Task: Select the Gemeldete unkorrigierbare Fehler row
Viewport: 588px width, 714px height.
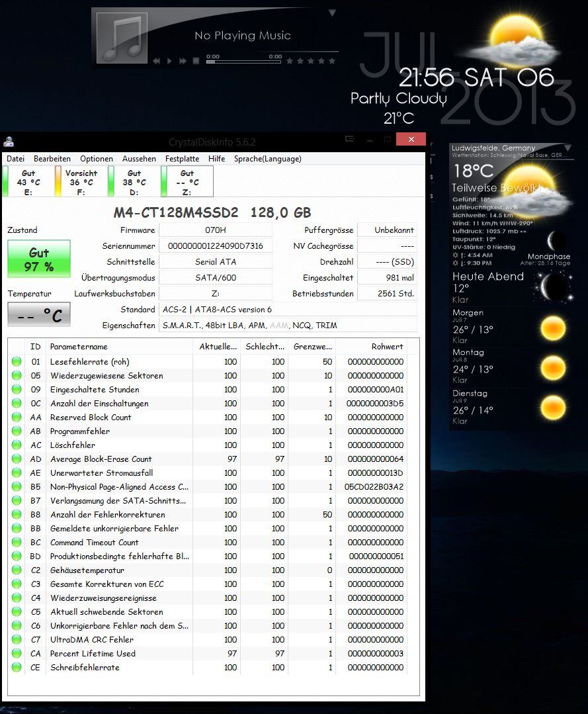Action: point(208,528)
